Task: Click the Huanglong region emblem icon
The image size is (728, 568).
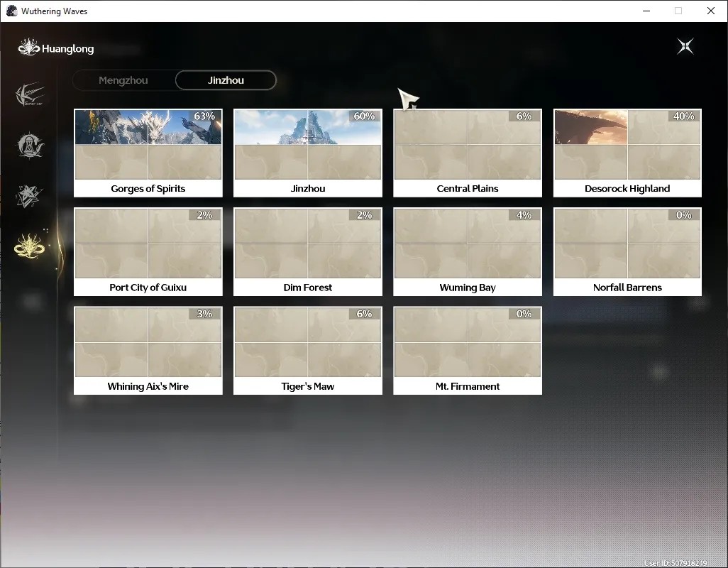Action: pos(29,48)
